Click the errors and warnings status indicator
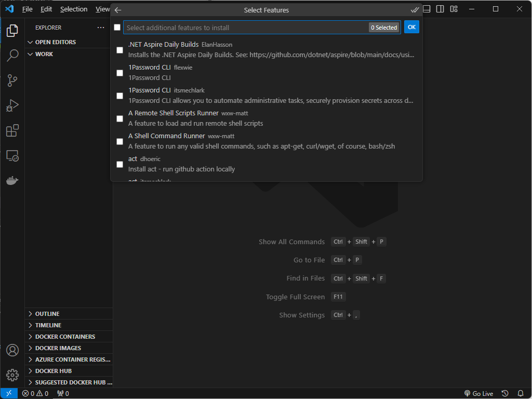Image resolution: width=532 pixels, height=399 pixels. point(35,393)
